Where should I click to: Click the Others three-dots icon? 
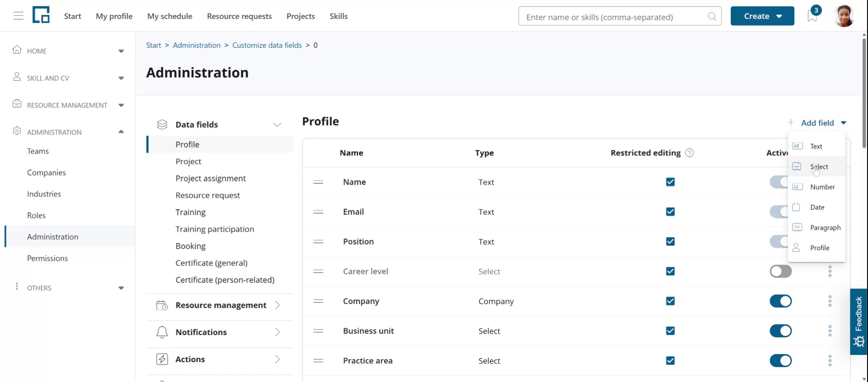(17, 287)
